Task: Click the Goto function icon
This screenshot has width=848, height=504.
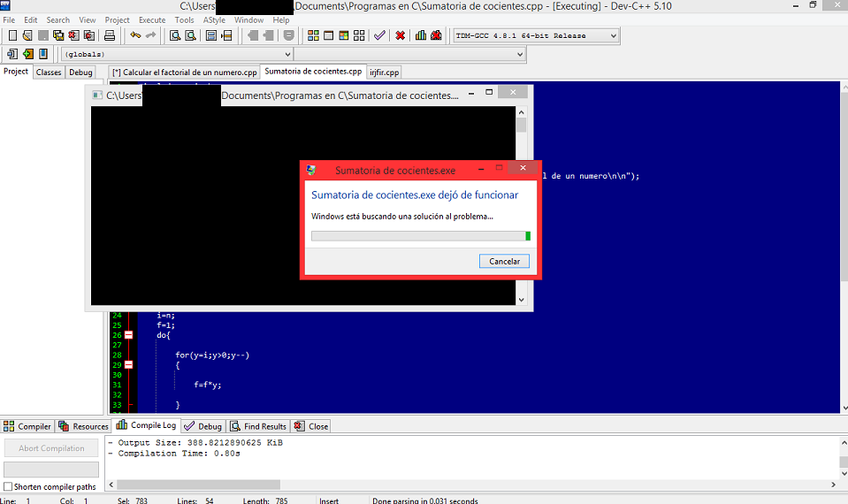Action: 211,35
